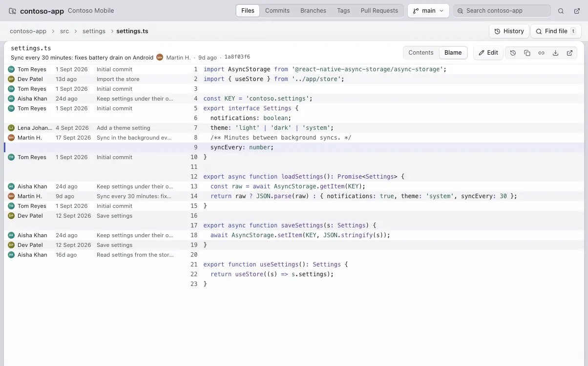Open the Tags tab
This screenshot has height=366, width=588.
coord(343,11)
